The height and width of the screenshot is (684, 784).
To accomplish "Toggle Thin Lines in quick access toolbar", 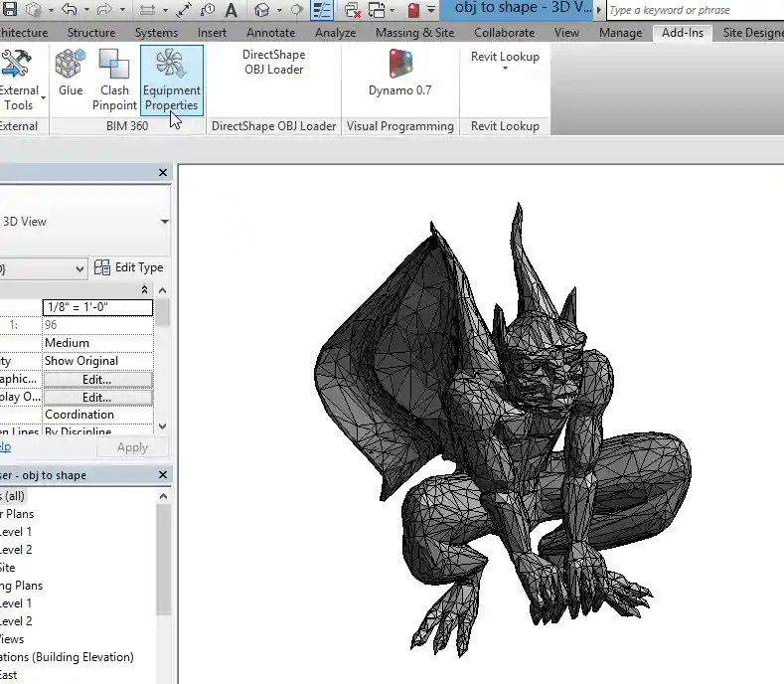I will tap(322, 11).
